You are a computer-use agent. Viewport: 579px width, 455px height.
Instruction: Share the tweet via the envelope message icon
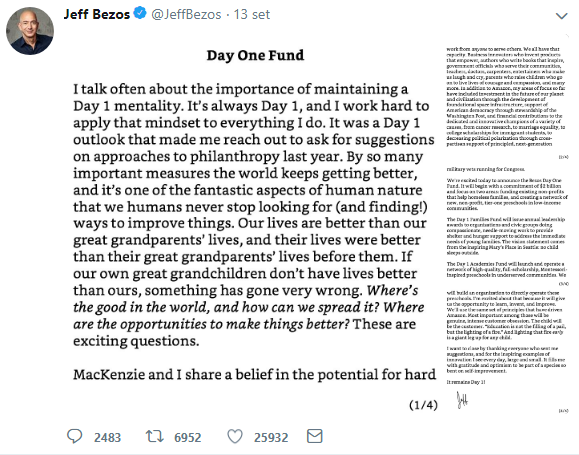pos(315,436)
